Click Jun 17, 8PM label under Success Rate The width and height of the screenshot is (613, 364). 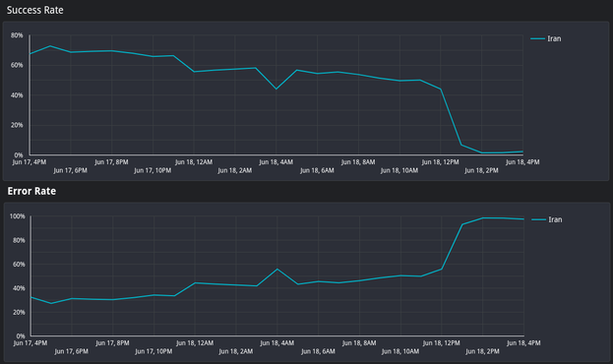111,162
